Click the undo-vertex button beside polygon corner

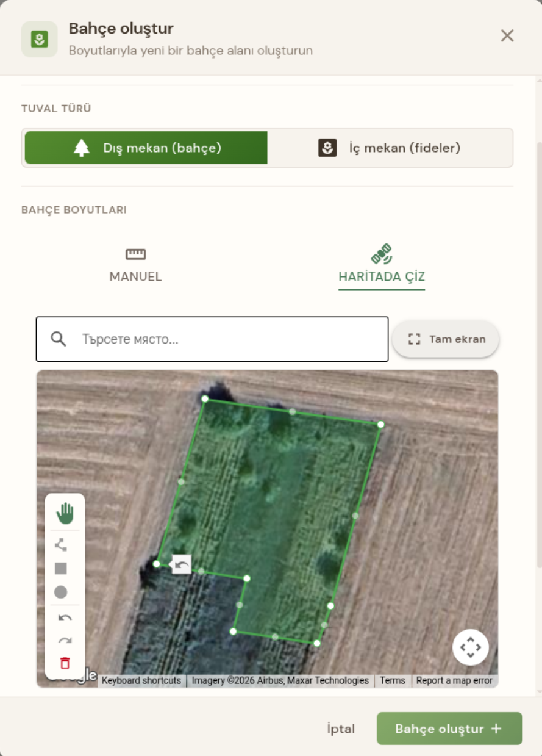[x=182, y=565]
